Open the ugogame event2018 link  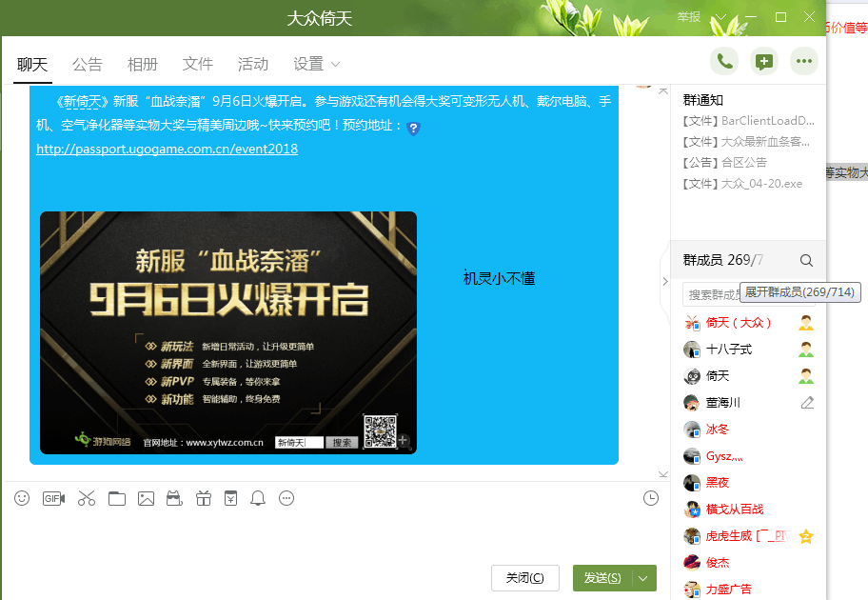[x=166, y=149]
